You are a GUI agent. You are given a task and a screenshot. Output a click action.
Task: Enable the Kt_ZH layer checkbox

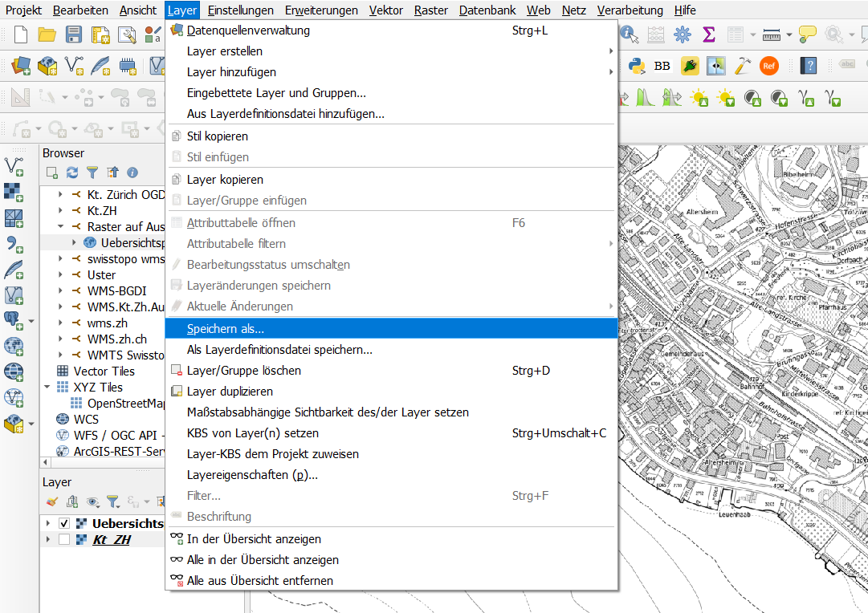pyautogui.click(x=63, y=539)
